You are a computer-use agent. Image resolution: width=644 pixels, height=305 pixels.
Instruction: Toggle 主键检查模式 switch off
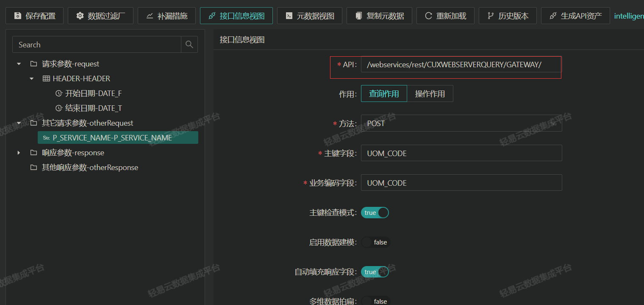point(375,213)
